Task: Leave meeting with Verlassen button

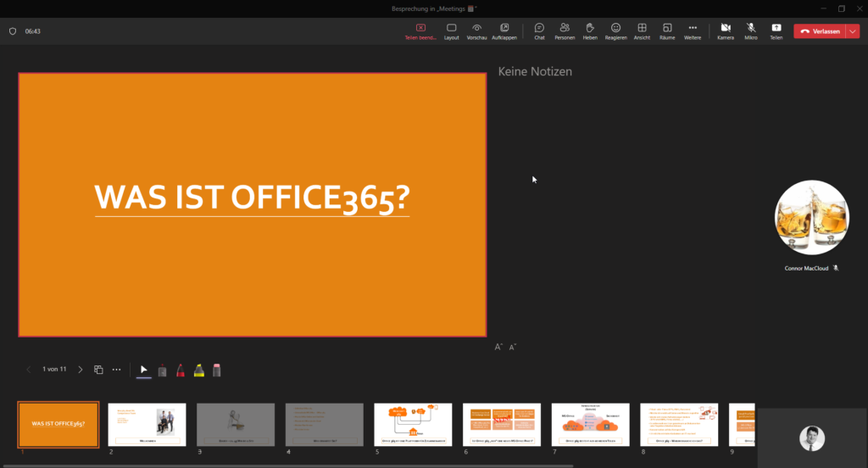Action: [820, 31]
